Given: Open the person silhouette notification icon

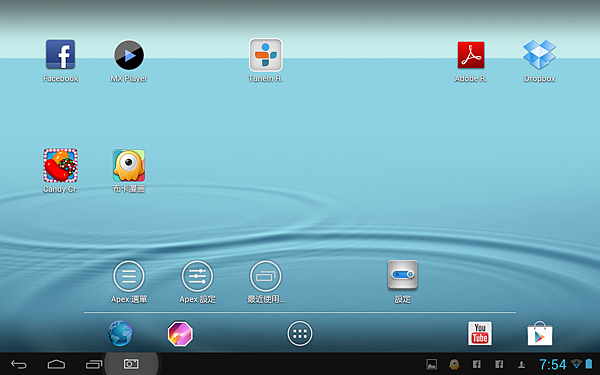Looking at the screenshot, I should (x=522, y=365).
